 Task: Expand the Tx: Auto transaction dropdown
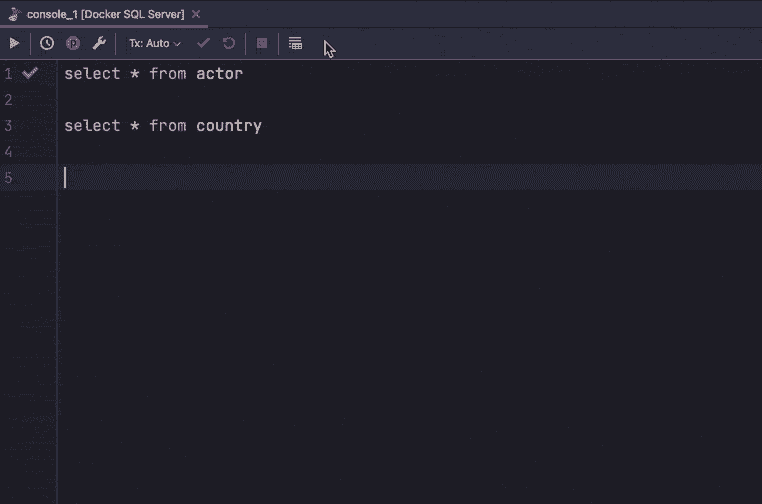pyautogui.click(x=155, y=43)
